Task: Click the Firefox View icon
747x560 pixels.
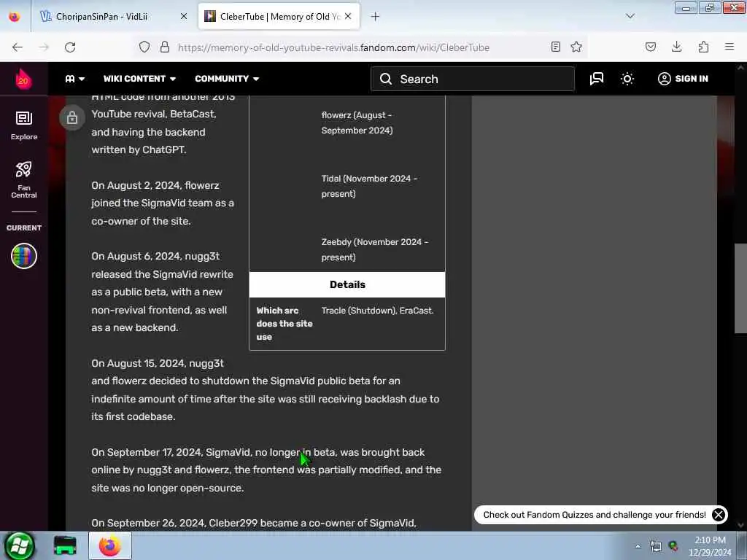Action: click(15, 17)
